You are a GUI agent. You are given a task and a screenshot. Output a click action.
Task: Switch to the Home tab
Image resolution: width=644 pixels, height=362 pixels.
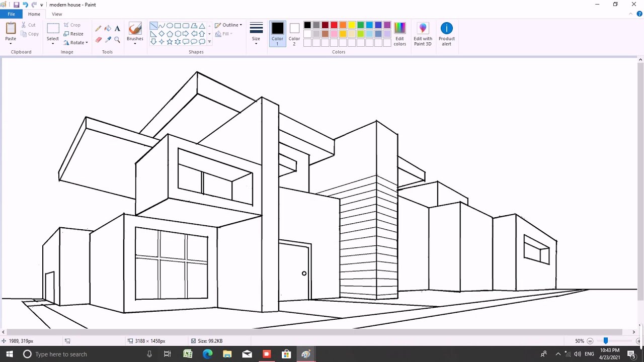point(34,14)
